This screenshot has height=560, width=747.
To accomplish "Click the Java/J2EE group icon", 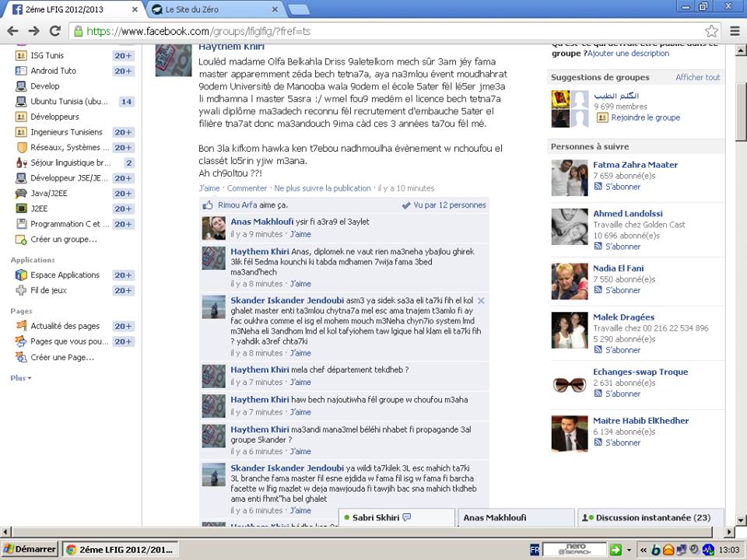I will pyautogui.click(x=21, y=194).
